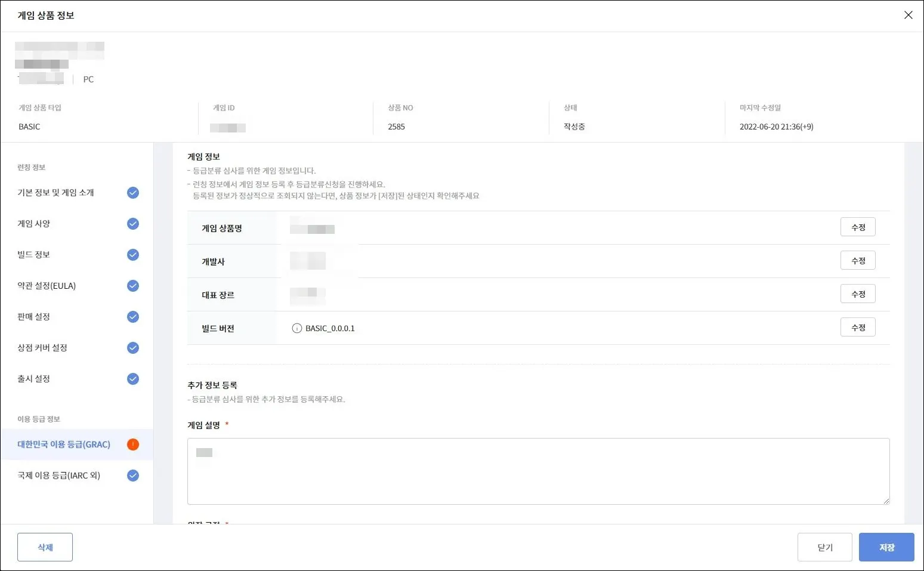Click the checkmark icon beside 기본 정보 및 게임 소개
Screen dimensions: 924x571
[133, 193]
